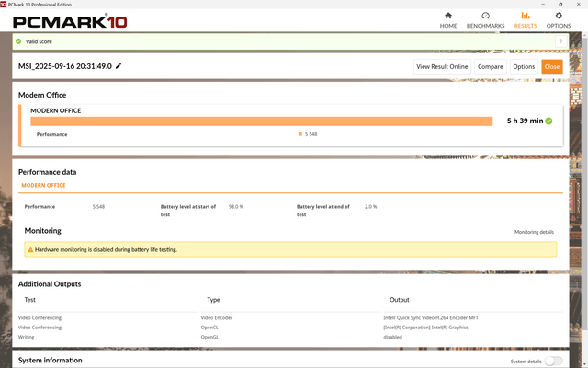
Task: Maximize the PCMark 10 window
Action: coord(560,4)
